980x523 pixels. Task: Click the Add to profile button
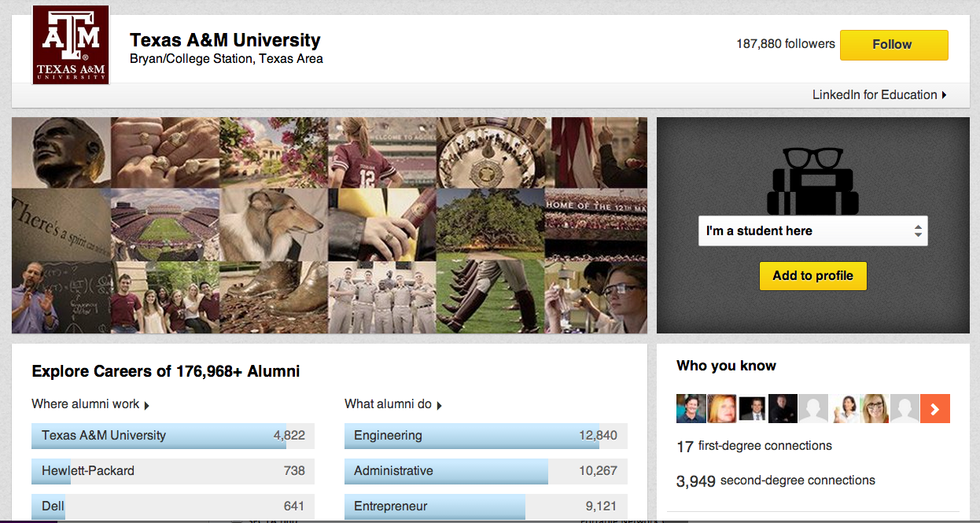point(812,276)
